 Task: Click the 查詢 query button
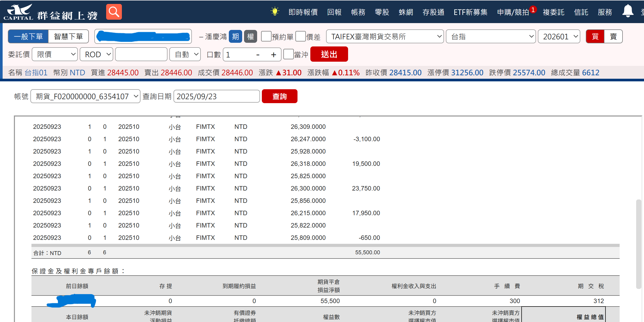pos(279,96)
